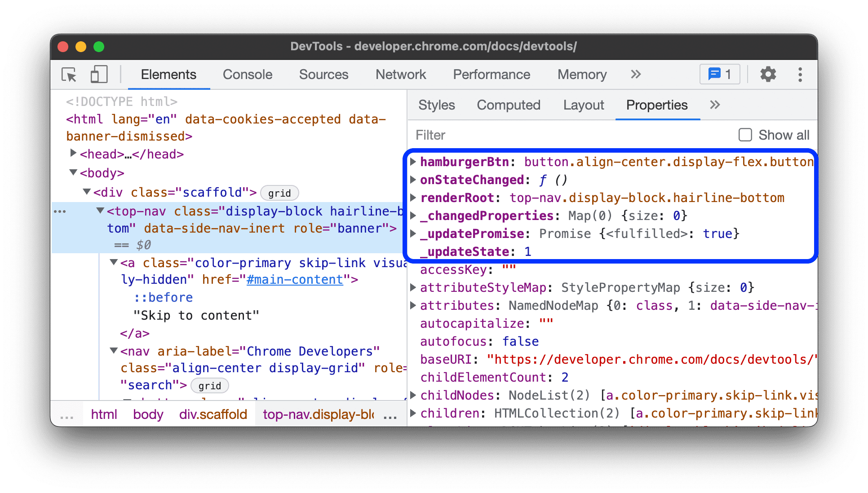The width and height of the screenshot is (868, 493).
Task: Click the more panels chevron beside Memory
Action: [x=635, y=75]
